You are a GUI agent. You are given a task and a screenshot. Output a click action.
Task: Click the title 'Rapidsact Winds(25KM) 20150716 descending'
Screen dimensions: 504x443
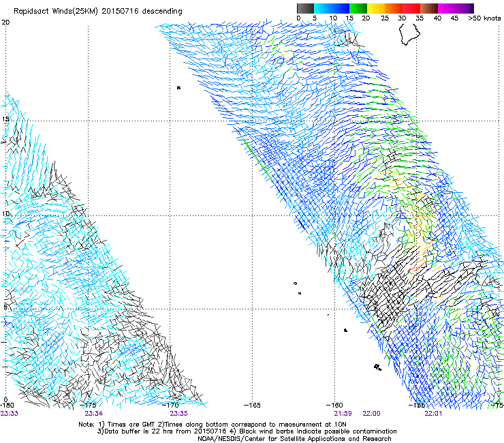(x=97, y=12)
